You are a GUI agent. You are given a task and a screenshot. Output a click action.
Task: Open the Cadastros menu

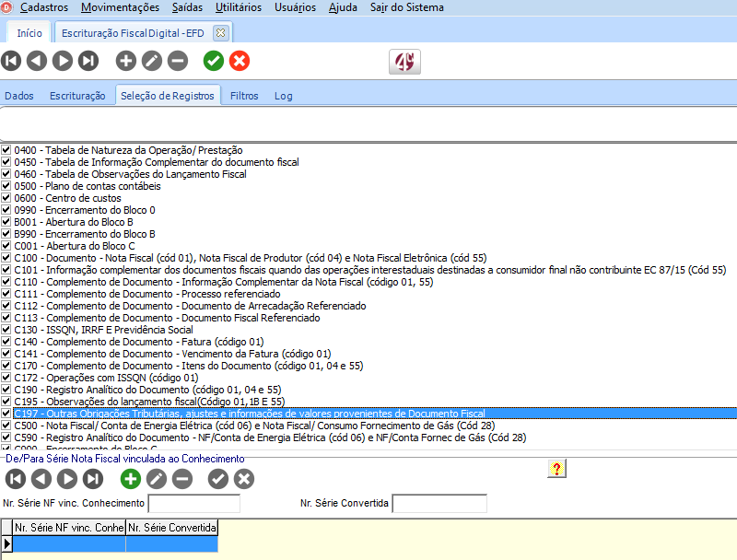point(44,7)
